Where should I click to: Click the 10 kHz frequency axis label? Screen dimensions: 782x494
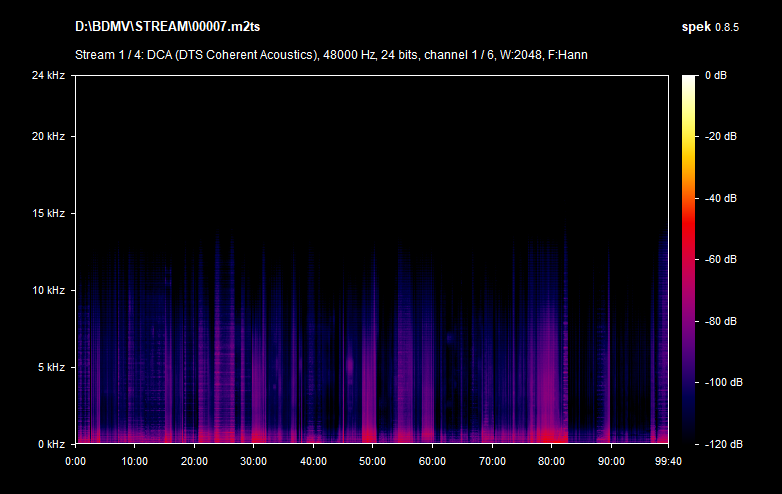(x=47, y=290)
